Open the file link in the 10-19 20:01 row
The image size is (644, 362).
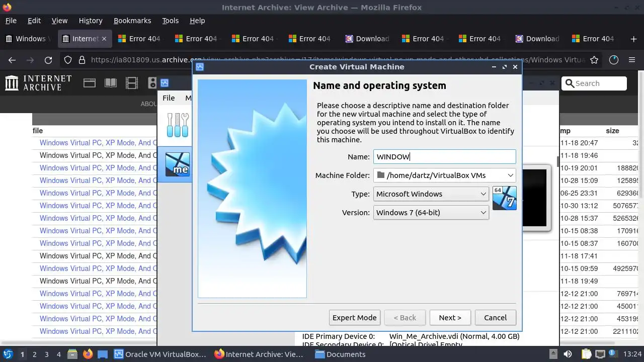(98, 168)
